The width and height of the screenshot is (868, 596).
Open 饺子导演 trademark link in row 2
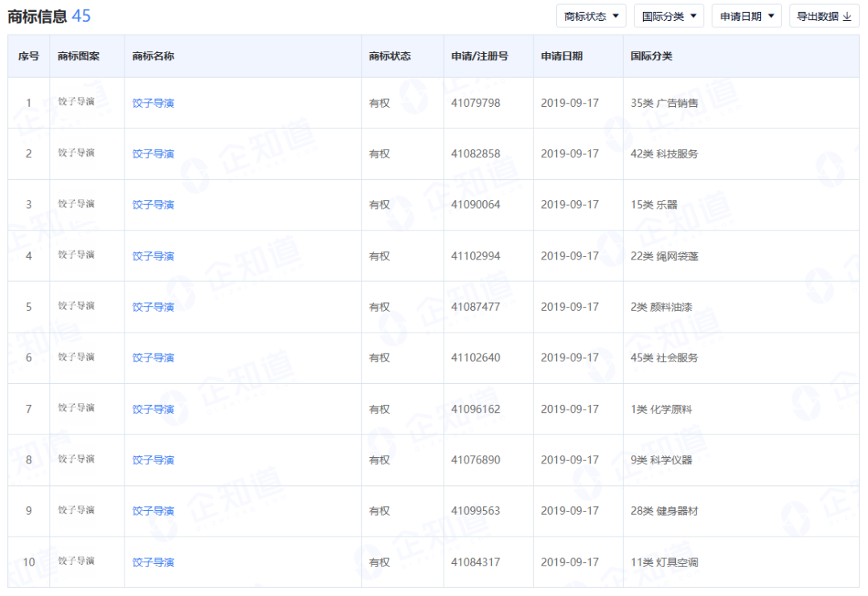(154, 153)
